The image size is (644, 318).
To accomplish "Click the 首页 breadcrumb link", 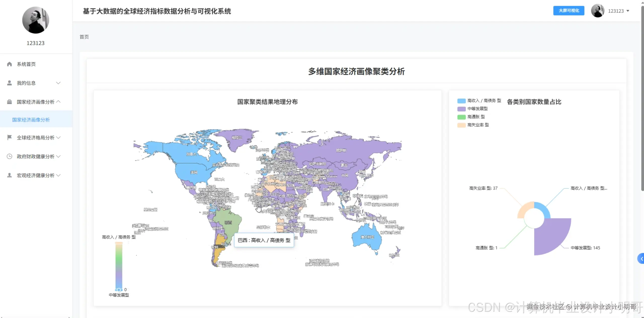I will click(x=84, y=37).
